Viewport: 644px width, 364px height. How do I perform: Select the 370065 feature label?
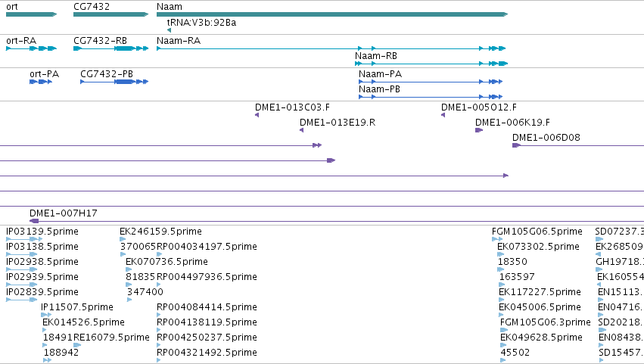(x=138, y=247)
